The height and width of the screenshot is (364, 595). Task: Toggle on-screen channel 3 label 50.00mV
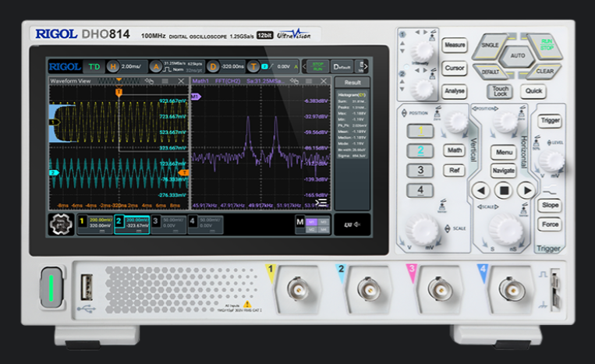click(168, 224)
